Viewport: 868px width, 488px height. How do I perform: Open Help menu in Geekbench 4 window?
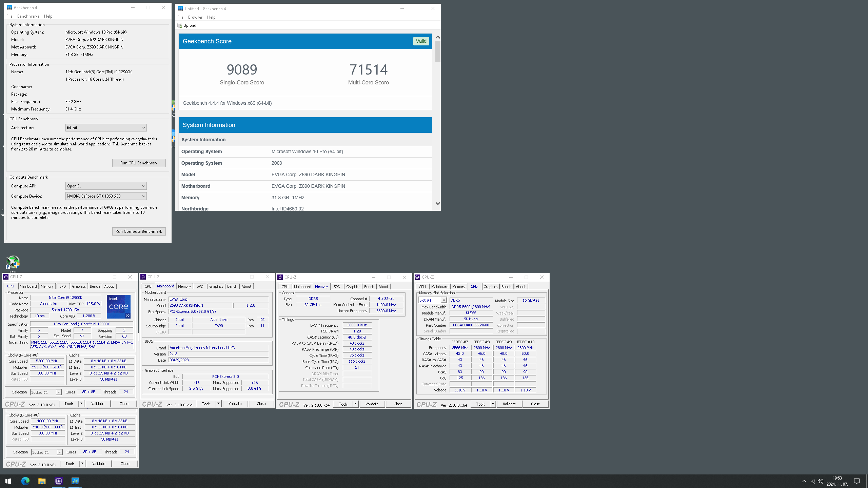pyautogui.click(x=48, y=16)
